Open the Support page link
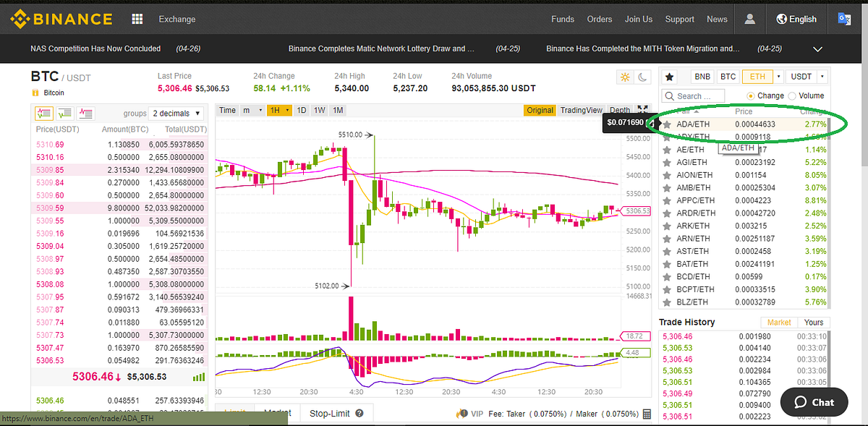 pyautogui.click(x=680, y=20)
